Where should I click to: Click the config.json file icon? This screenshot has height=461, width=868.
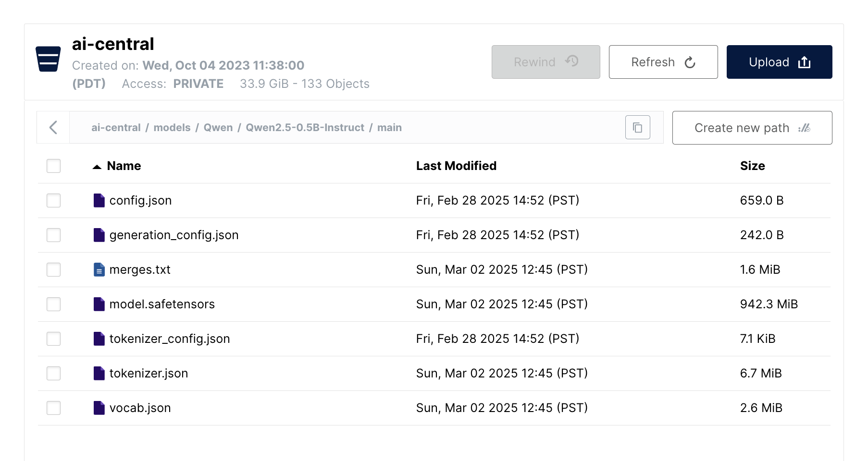click(99, 200)
